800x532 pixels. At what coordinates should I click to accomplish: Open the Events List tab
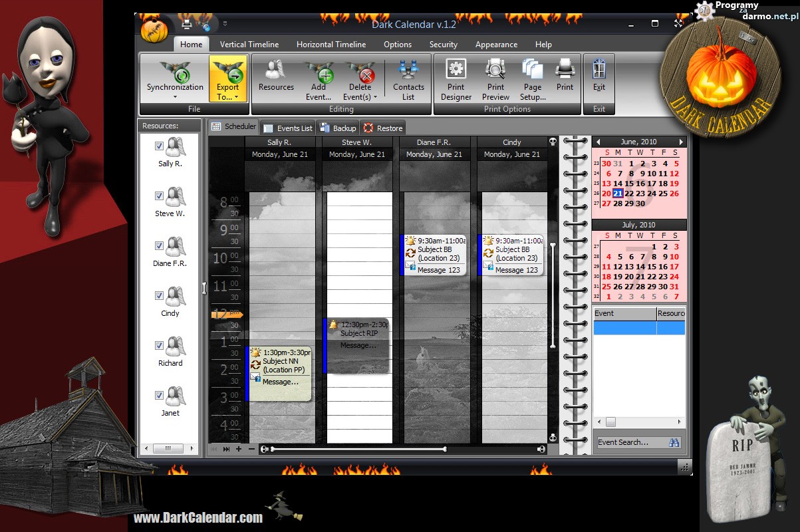click(288, 128)
